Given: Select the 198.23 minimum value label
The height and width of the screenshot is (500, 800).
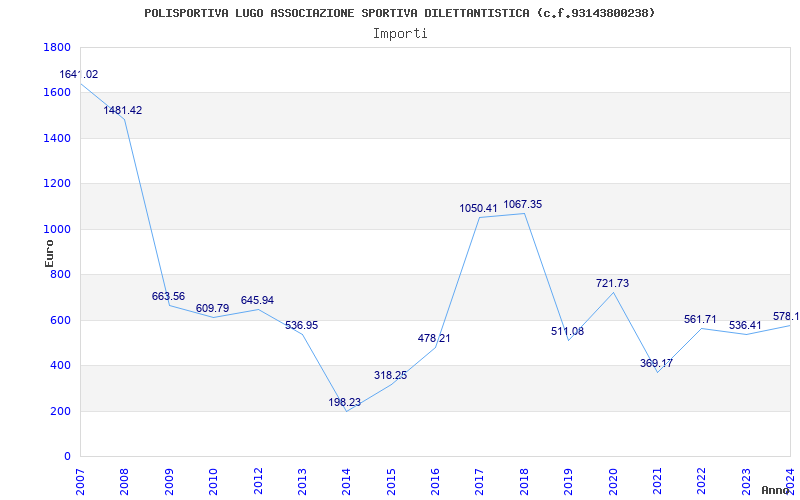Looking at the screenshot, I should coord(344,403).
